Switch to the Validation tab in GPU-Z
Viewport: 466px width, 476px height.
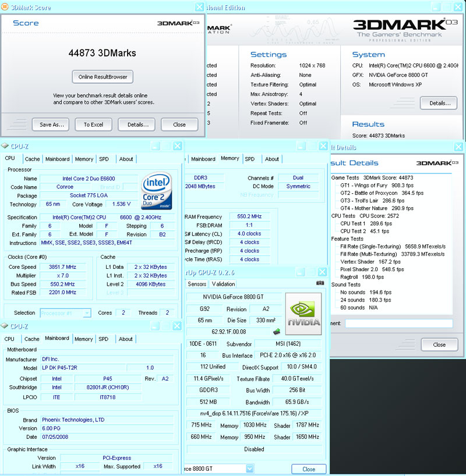(x=224, y=284)
